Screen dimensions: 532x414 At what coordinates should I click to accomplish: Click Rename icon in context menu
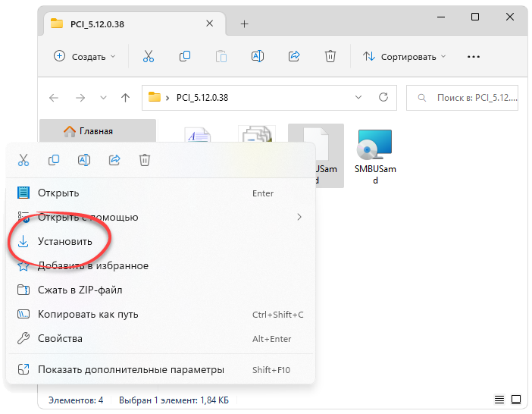tap(84, 160)
